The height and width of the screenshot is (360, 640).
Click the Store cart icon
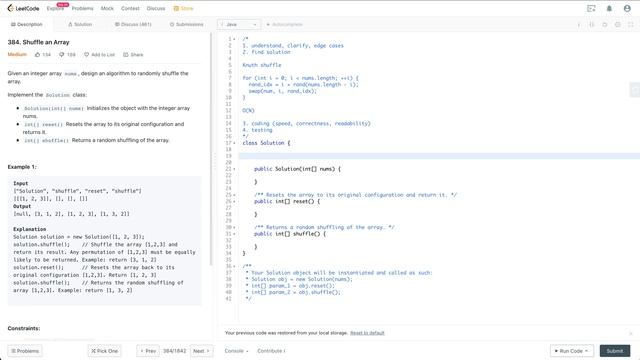coord(176,8)
